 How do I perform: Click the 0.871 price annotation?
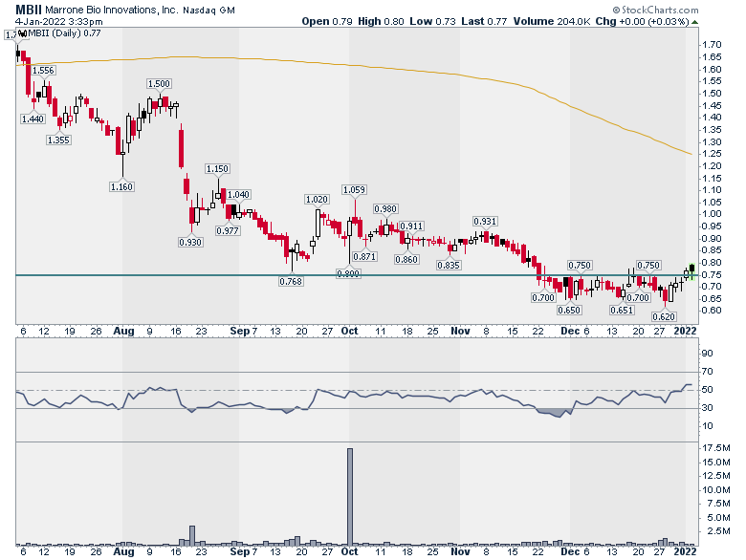pyautogui.click(x=365, y=256)
